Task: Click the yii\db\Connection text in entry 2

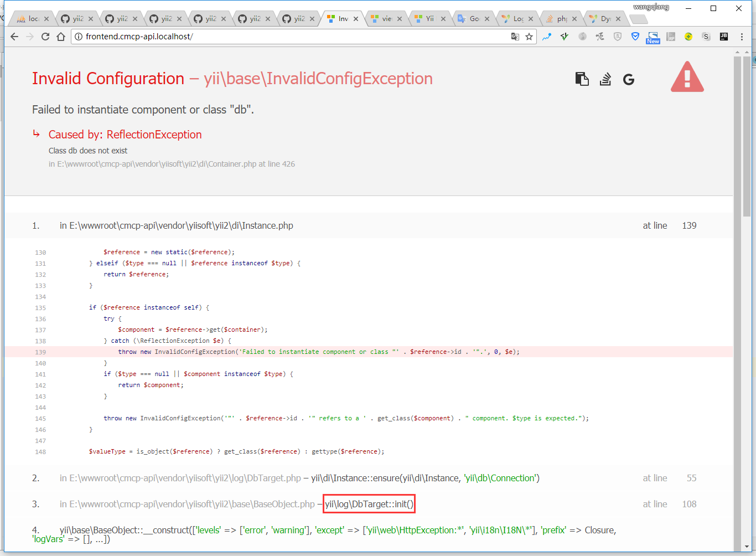Action: click(501, 478)
